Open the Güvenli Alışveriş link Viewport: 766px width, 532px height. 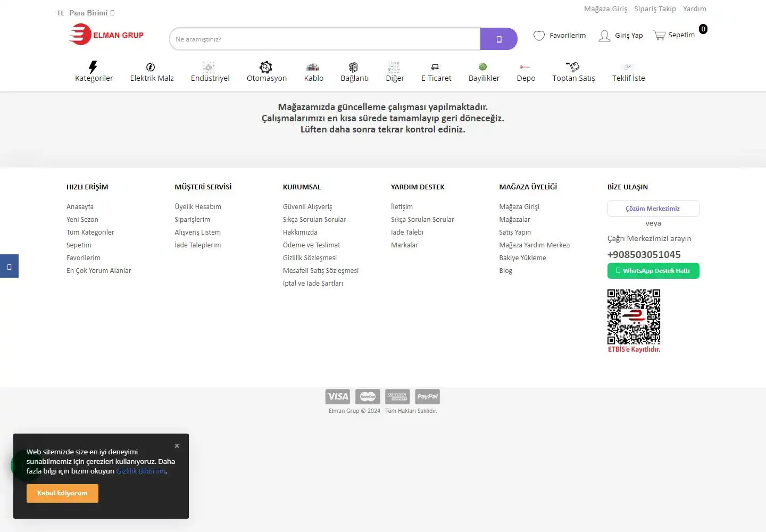[x=307, y=206]
